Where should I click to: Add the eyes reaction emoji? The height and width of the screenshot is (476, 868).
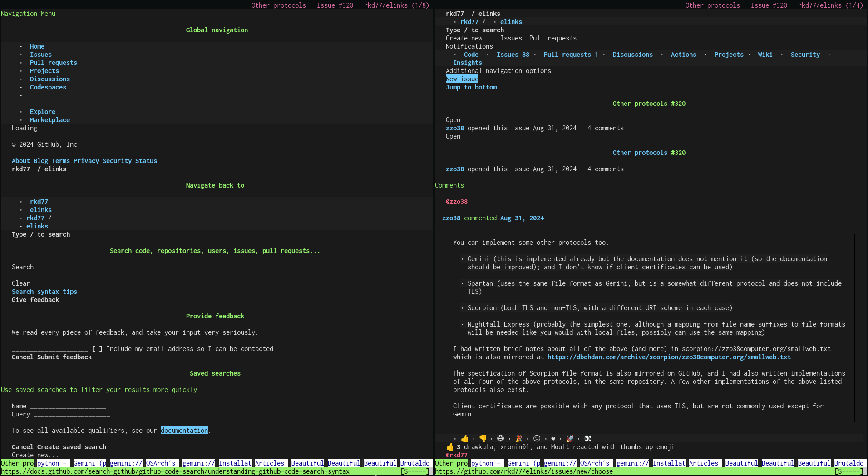click(x=588, y=439)
